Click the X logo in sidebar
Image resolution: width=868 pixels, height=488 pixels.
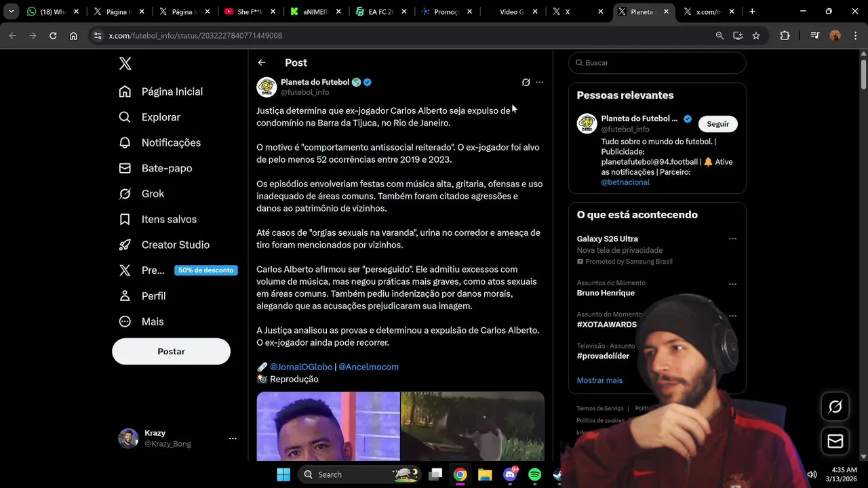click(x=125, y=64)
